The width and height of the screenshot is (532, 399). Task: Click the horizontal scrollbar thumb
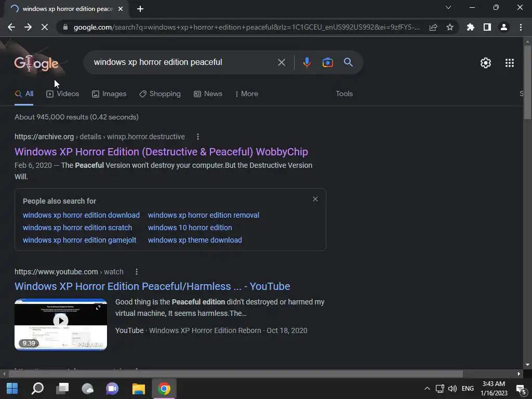235,374
